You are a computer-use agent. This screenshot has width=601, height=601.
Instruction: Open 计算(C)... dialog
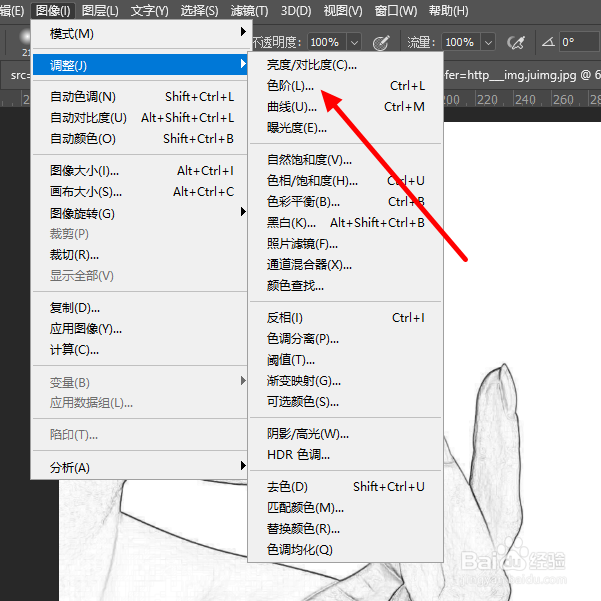140,350
